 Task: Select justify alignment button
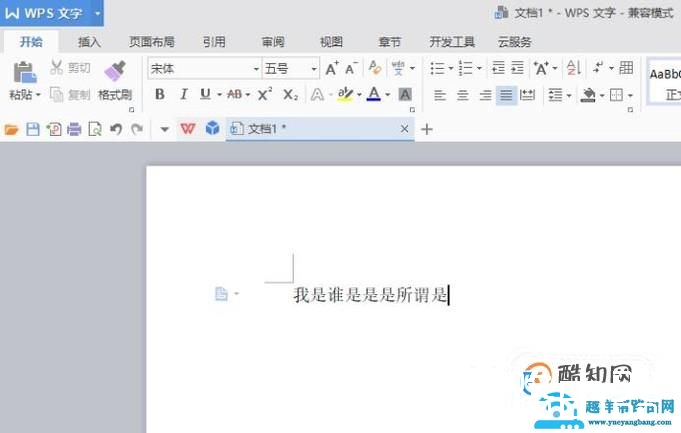[506, 95]
